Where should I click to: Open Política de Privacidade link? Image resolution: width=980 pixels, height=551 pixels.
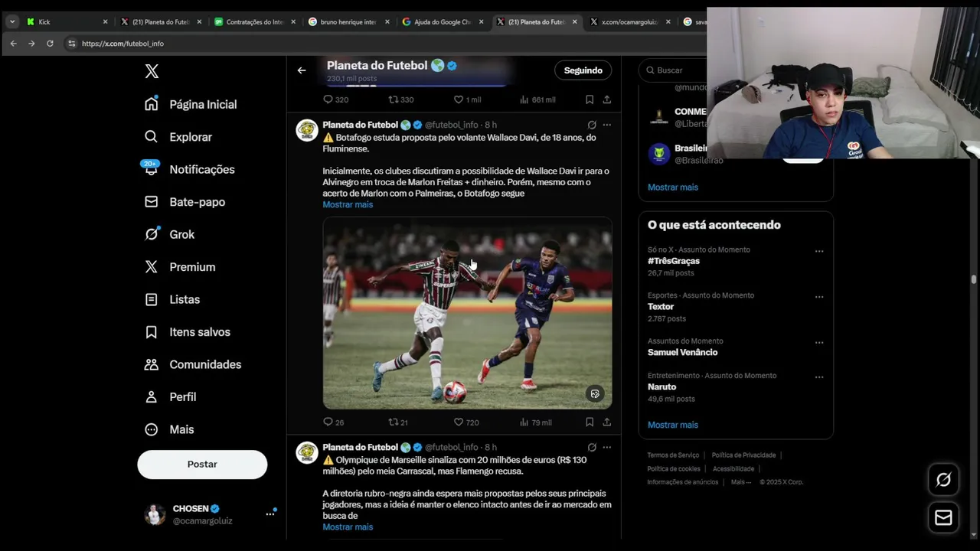[x=743, y=455]
